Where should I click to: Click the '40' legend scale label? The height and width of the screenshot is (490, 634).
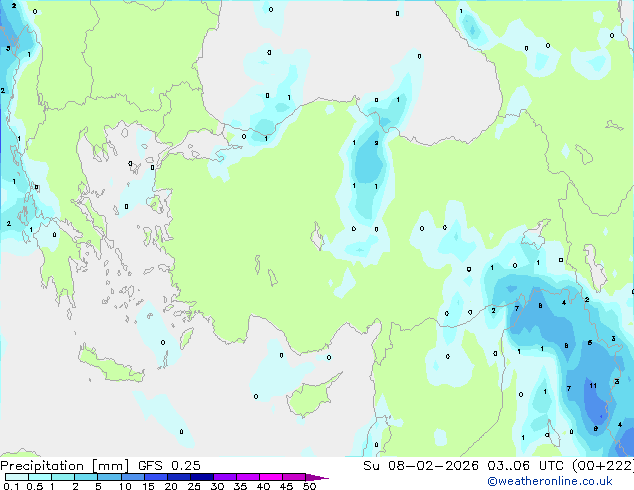tap(263, 486)
